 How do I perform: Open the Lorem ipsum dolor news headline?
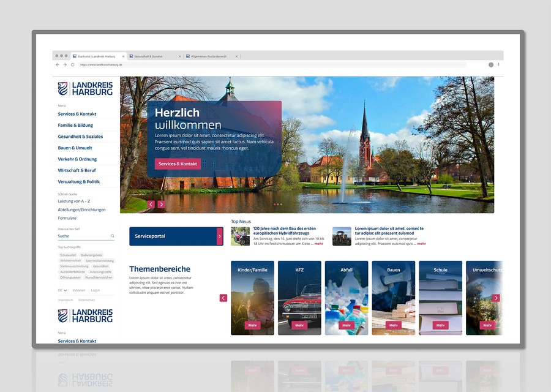click(389, 231)
